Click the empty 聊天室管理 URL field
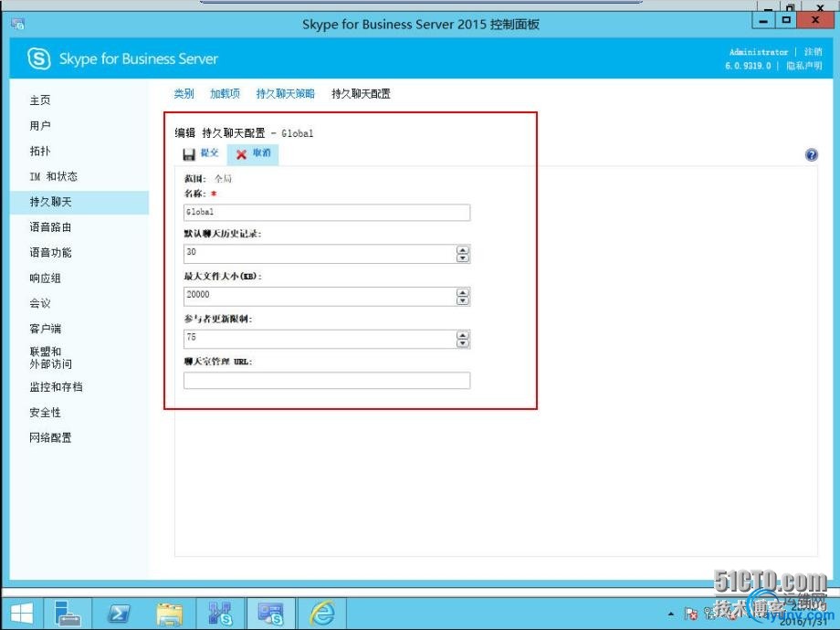840x630 pixels. tap(327, 381)
